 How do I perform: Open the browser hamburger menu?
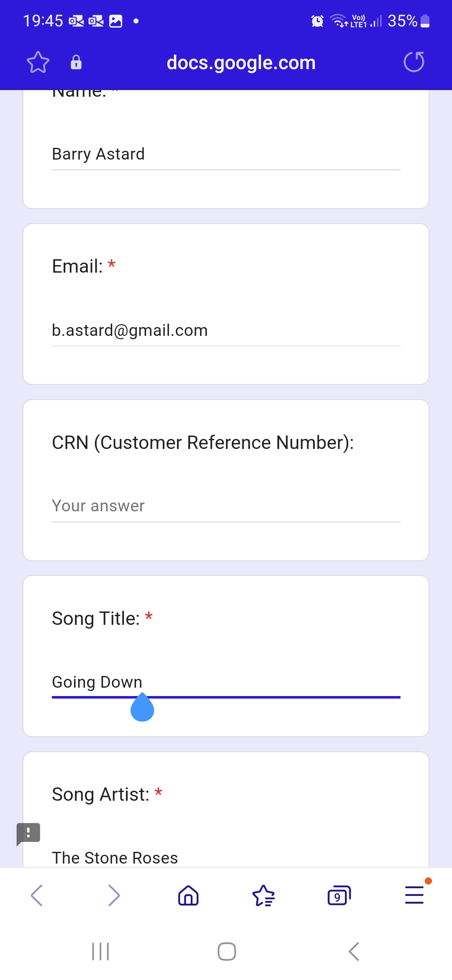pos(414,895)
